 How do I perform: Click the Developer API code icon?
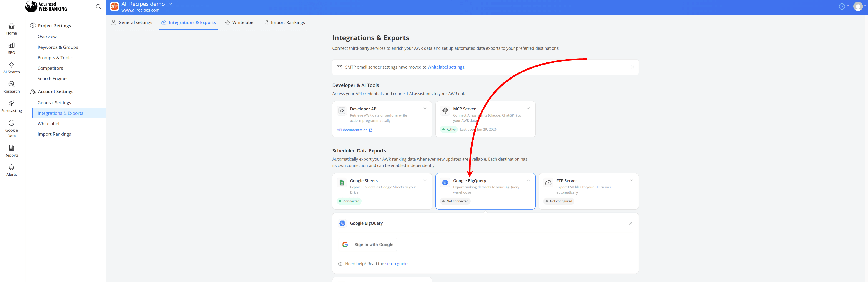(342, 111)
